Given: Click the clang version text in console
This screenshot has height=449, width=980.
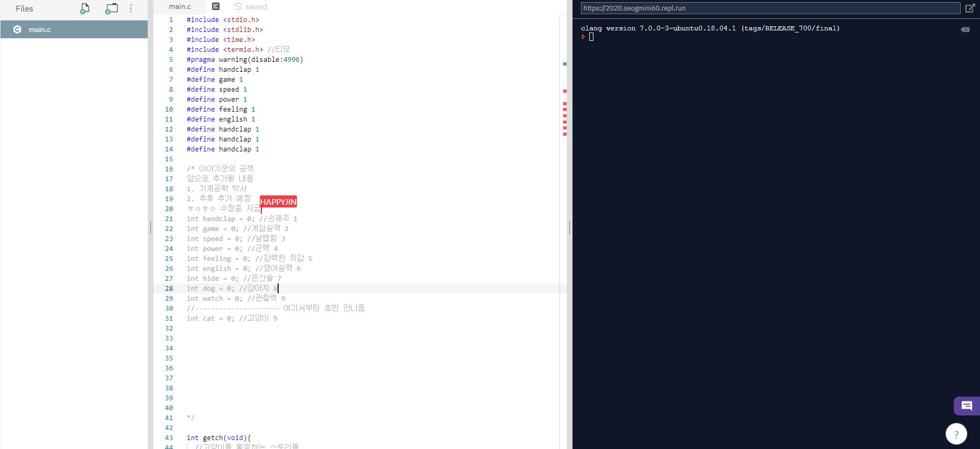Looking at the screenshot, I should 710,28.
